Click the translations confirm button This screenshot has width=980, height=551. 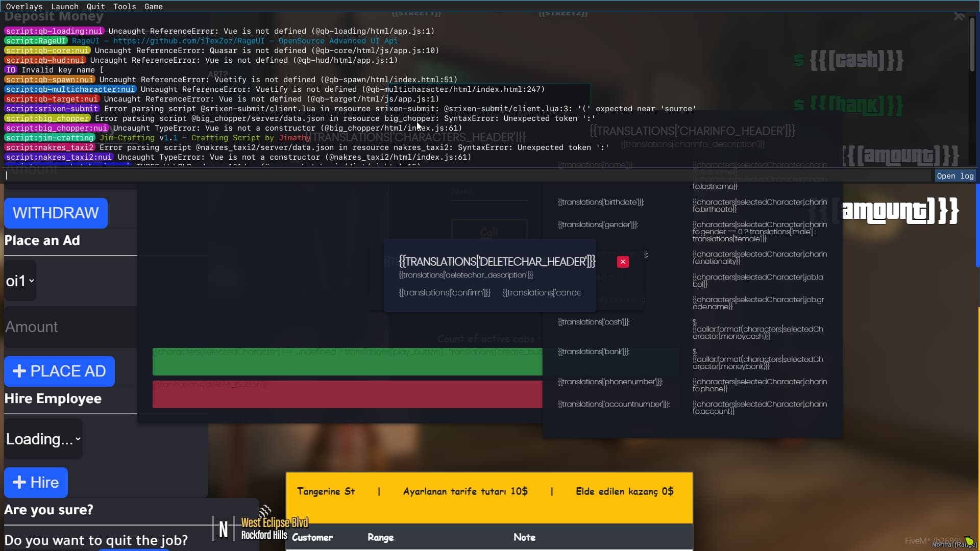445,292
